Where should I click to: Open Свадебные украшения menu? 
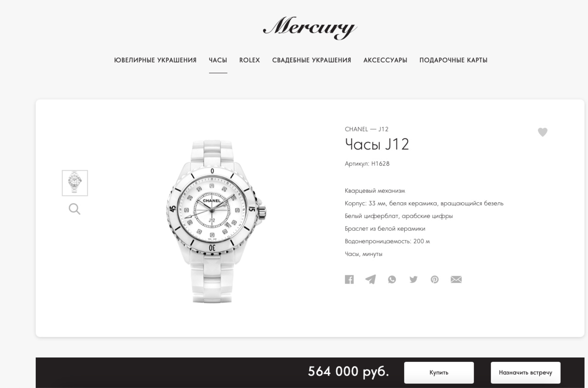pyautogui.click(x=311, y=60)
